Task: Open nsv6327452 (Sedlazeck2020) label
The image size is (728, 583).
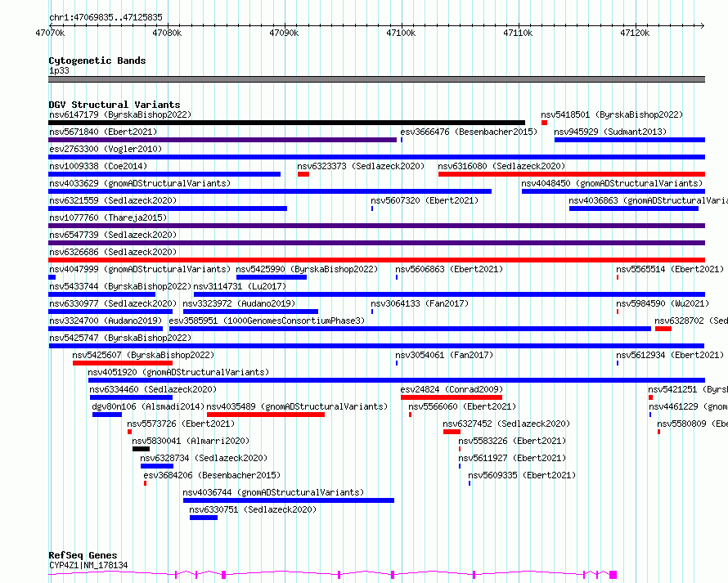Action: coord(506,424)
